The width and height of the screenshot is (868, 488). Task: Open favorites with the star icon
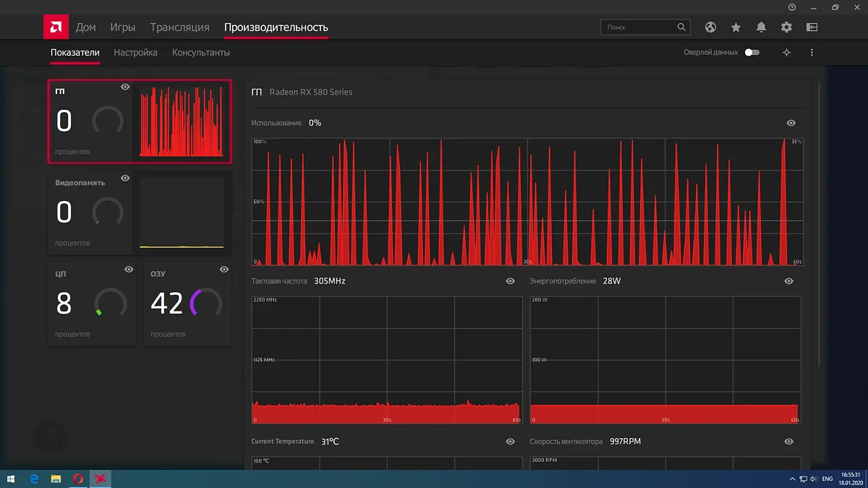pyautogui.click(x=736, y=27)
